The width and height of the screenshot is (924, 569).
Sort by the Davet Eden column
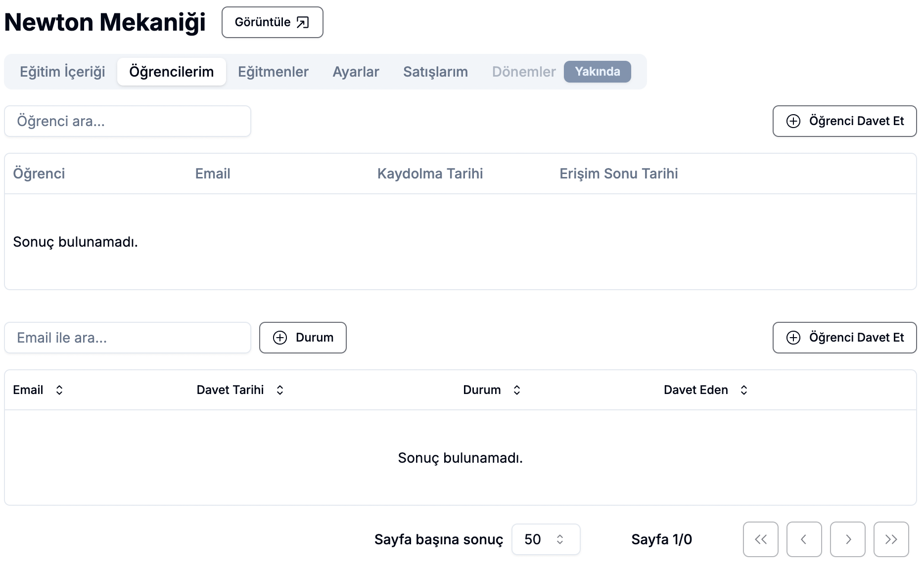click(x=705, y=390)
